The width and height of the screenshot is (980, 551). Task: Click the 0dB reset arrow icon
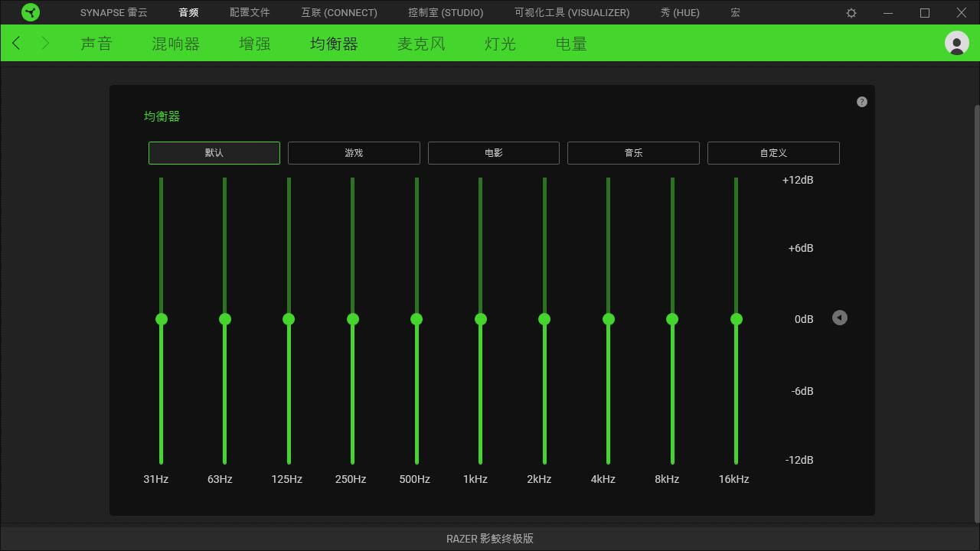click(840, 318)
